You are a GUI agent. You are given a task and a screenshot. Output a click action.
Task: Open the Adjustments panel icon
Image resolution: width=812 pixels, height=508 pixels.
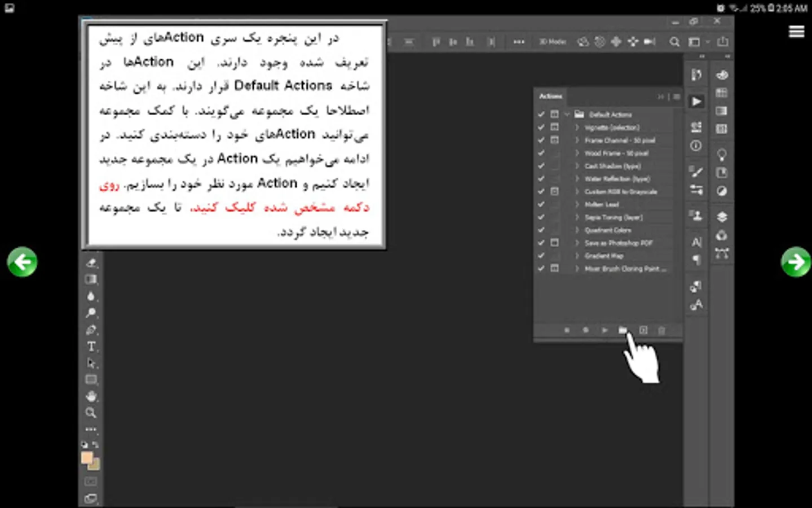[x=722, y=191]
